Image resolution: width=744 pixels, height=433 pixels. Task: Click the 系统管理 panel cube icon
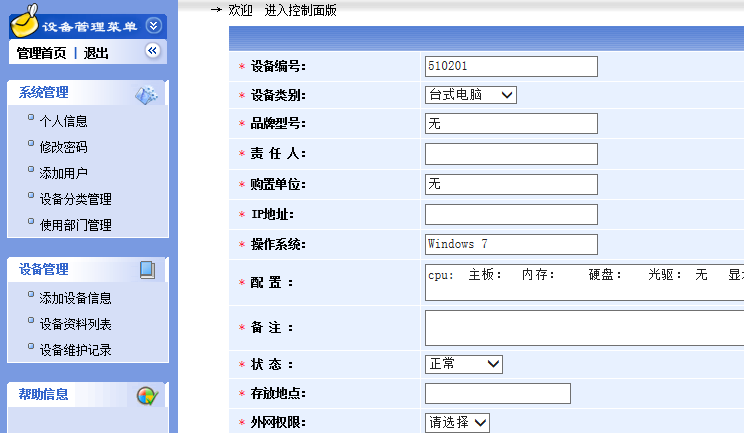coord(146,95)
